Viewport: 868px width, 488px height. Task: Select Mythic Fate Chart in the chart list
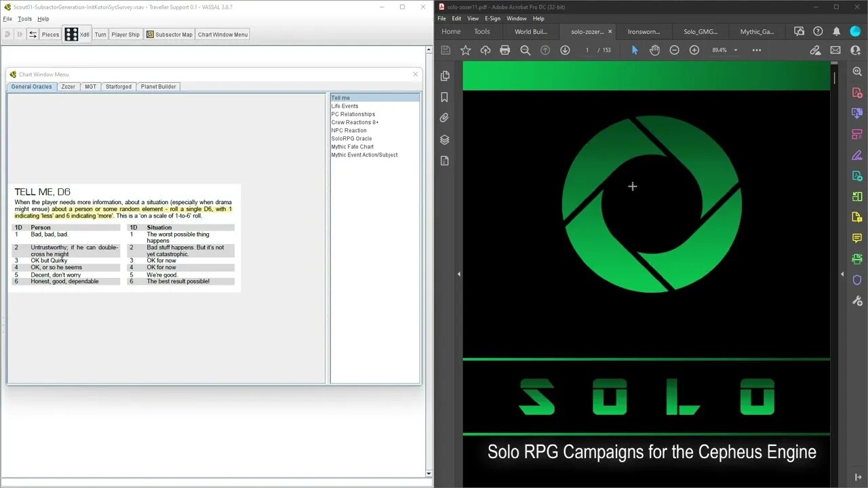click(x=352, y=147)
